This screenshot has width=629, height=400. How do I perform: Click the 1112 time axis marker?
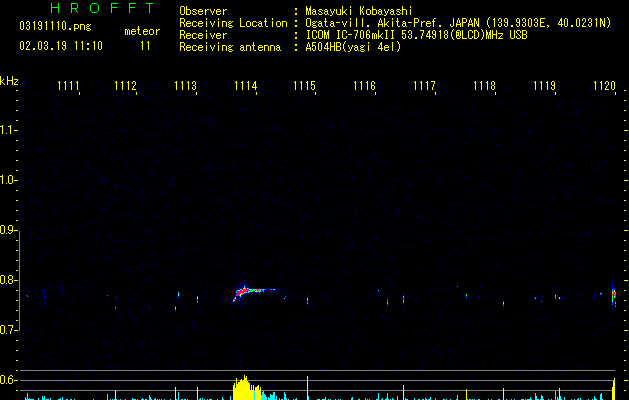125,85
